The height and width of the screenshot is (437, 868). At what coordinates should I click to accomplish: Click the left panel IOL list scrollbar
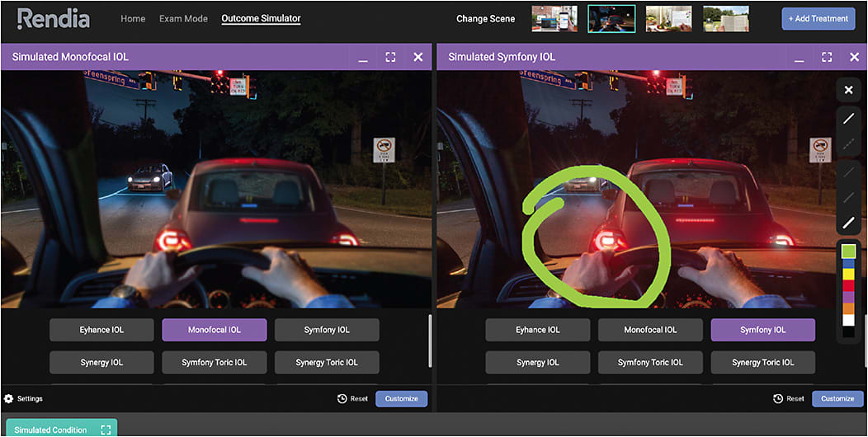pos(430,341)
